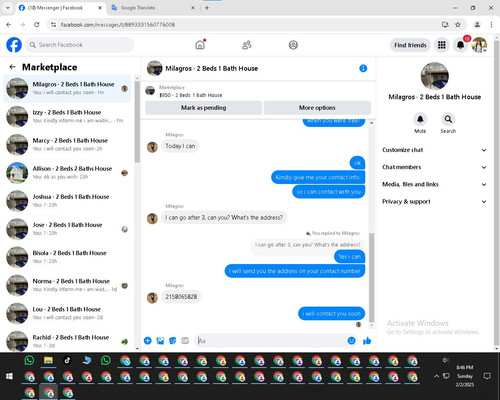Open the Home feed icon
The width and height of the screenshot is (500, 400).
[x=200, y=45]
